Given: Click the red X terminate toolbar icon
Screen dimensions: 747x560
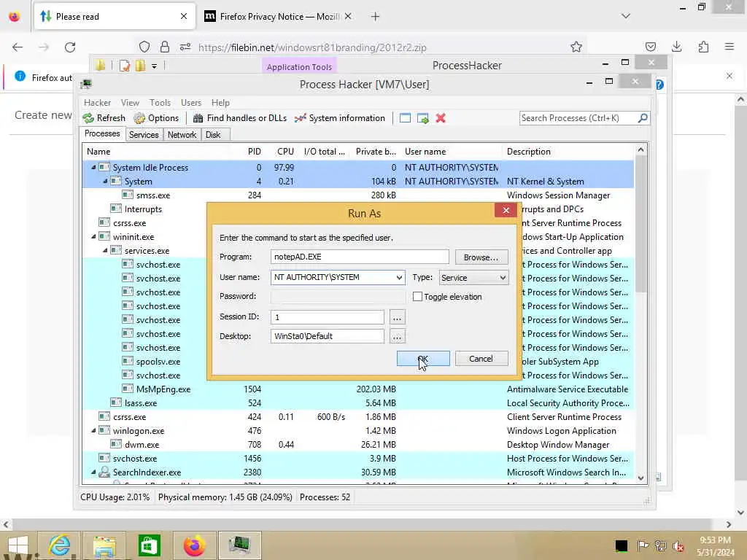Looking at the screenshot, I should coord(441,118).
